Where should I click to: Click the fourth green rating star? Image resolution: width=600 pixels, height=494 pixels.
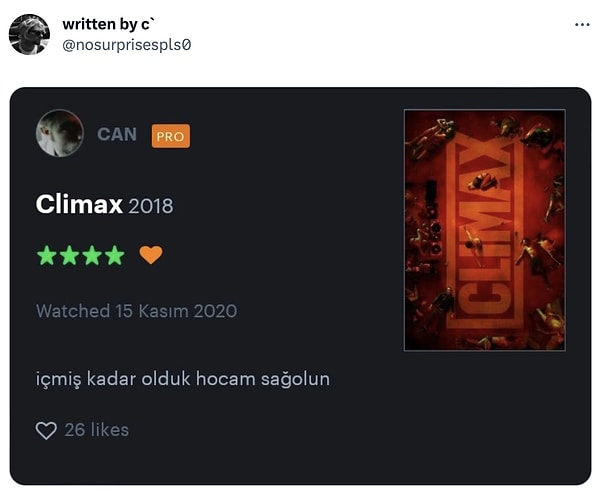(x=115, y=255)
